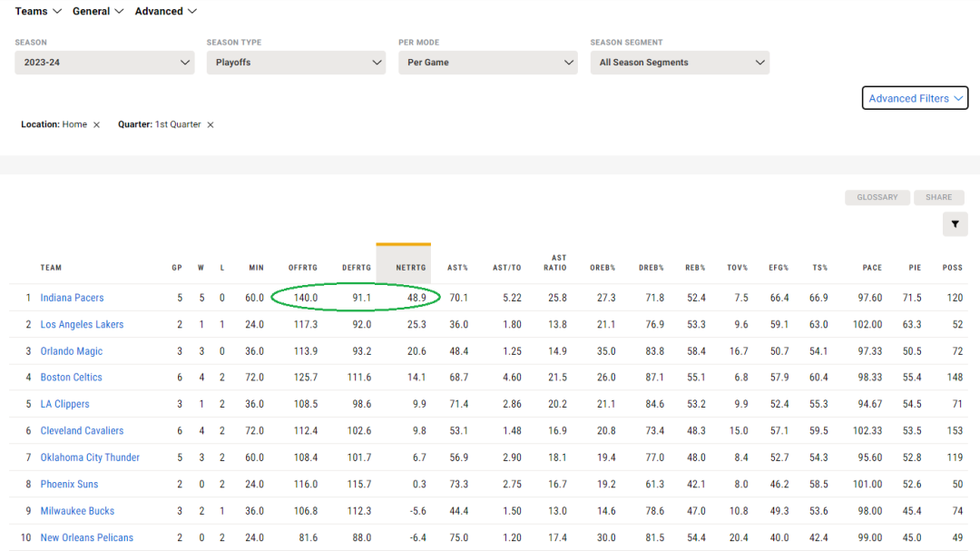980x551 pixels.
Task: Select Orlando Magic OREB% value 35.0
Action: click(606, 351)
